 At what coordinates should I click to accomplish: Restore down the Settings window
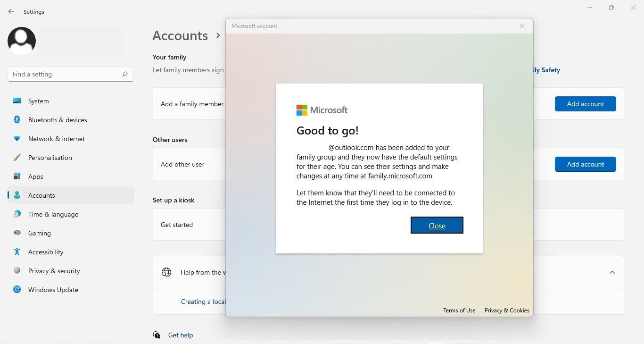click(611, 8)
